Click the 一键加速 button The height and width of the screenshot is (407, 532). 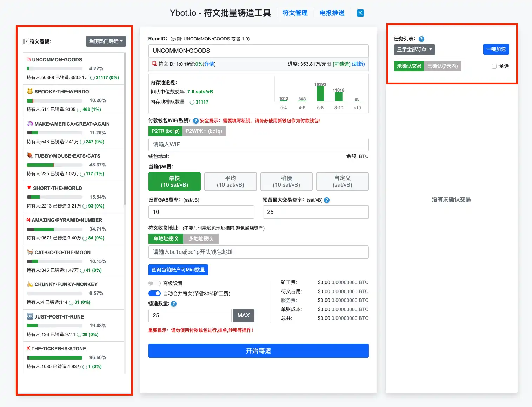pos(496,50)
